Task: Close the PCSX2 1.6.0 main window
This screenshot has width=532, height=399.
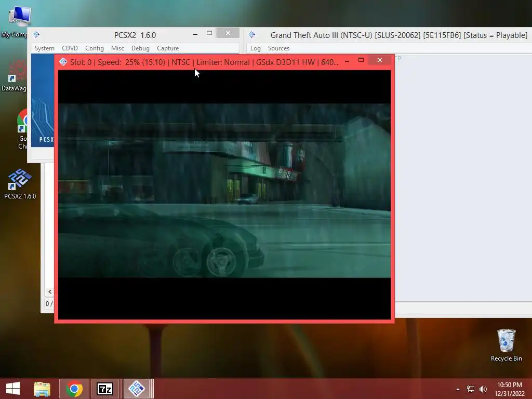Action: click(228, 33)
